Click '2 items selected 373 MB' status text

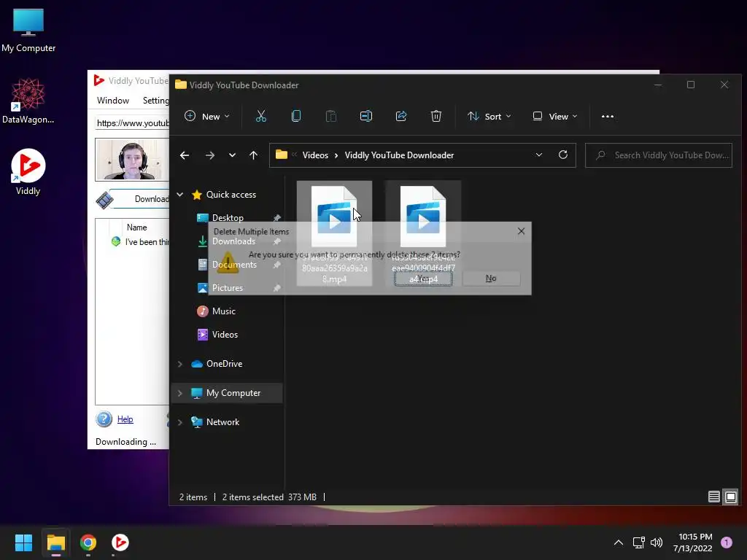[x=269, y=497]
